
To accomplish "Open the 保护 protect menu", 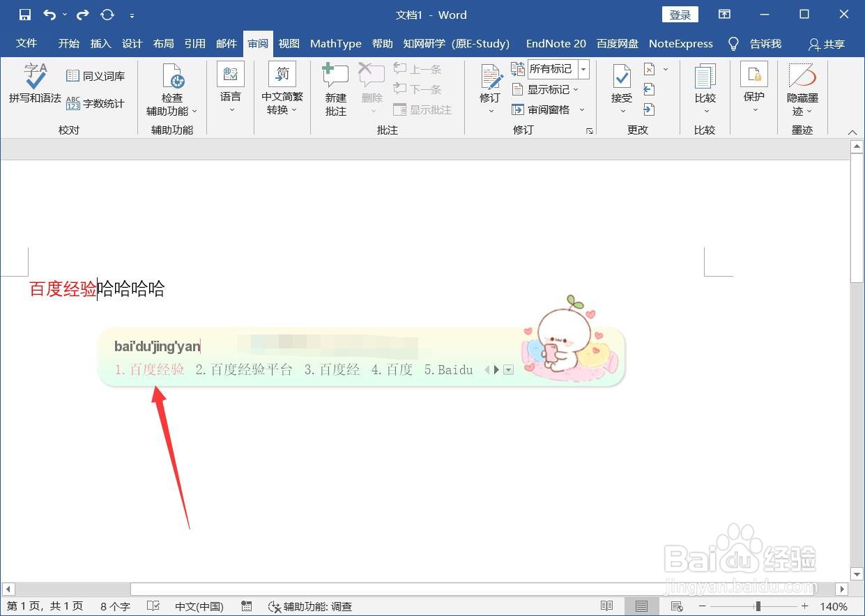I will (x=754, y=88).
